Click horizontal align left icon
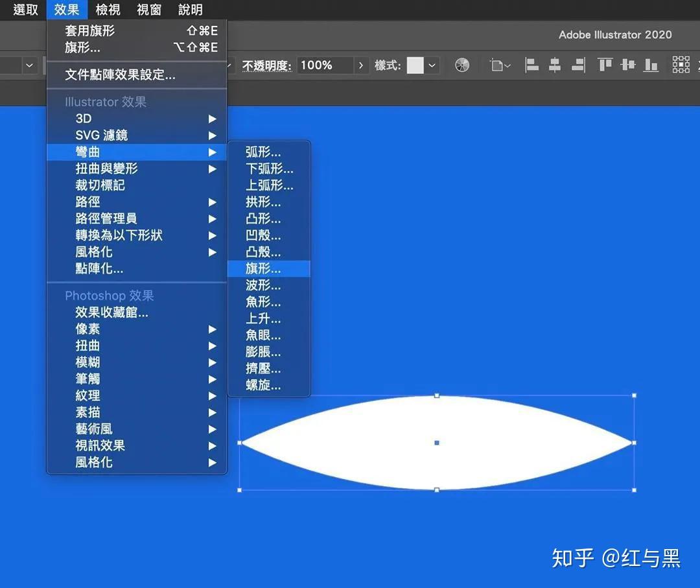This screenshot has height=588, width=700. [531, 65]
